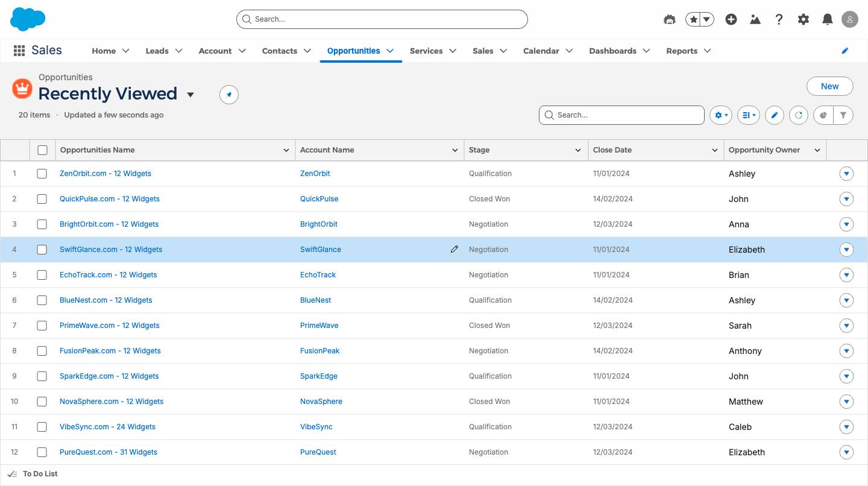Show row actions for VibeSync.com opportunity
Screen dimensions: 868x486
click(x=846, y=427)
